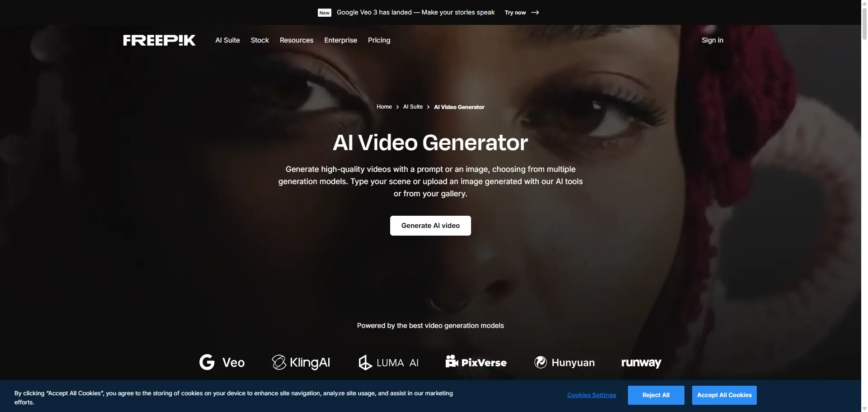Click the Generate AI video button
The height and width of the screenshot is (412, 868).
click(430, 225)
